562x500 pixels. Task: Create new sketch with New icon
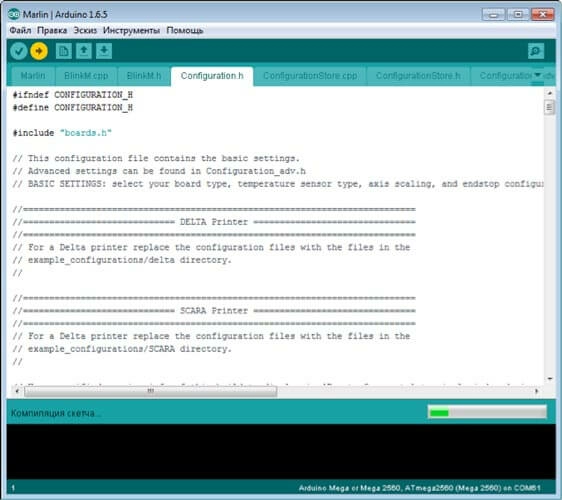click(x=64, y=51)
